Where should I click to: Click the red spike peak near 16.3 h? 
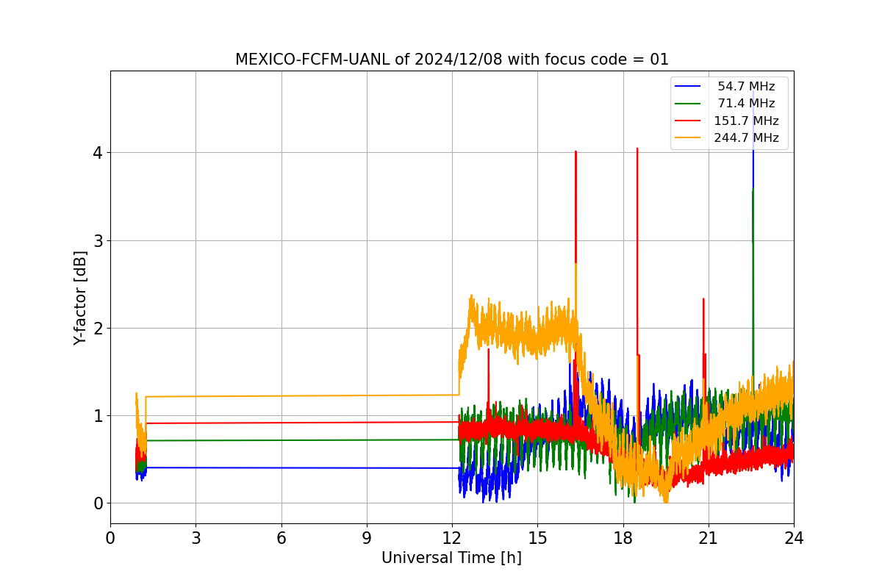[x=576, y=152]
